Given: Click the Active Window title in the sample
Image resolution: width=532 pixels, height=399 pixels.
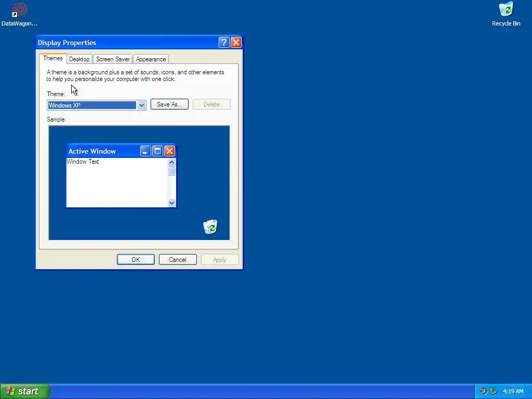Looking at the screenshot, I should tap(92, 151).
